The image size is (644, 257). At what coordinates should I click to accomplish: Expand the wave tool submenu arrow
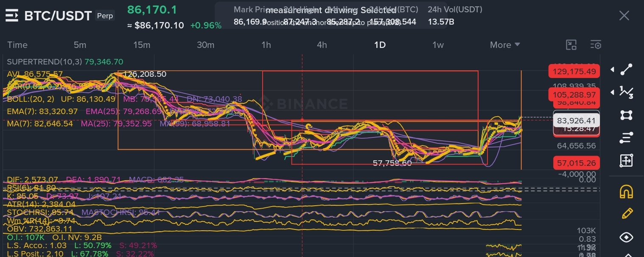click(x=612, y=92)
